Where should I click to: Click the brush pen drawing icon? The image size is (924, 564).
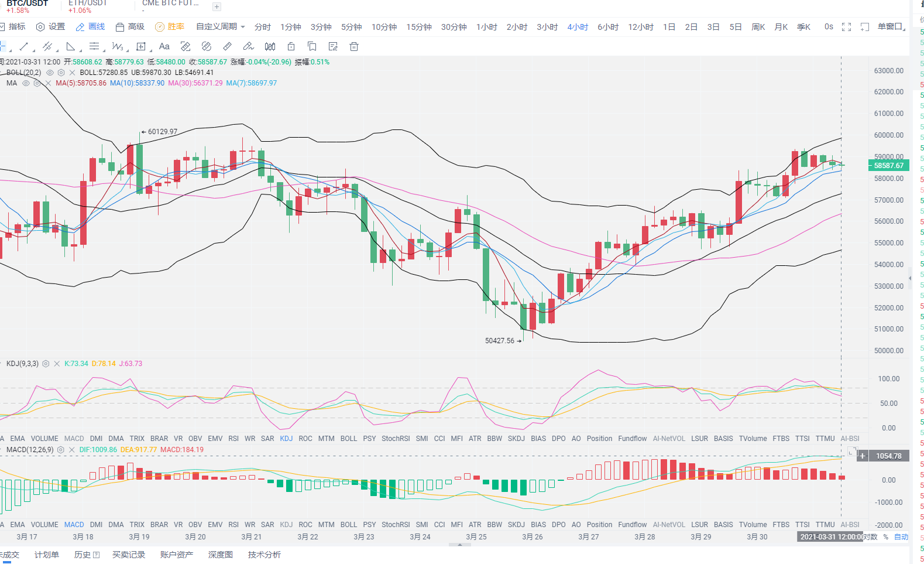249,46
